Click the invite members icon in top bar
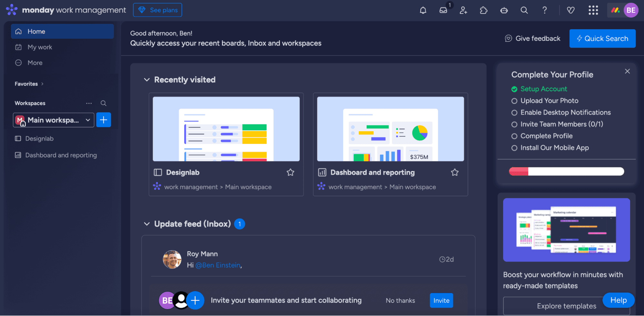644x316 pixels. pos(463,10)
